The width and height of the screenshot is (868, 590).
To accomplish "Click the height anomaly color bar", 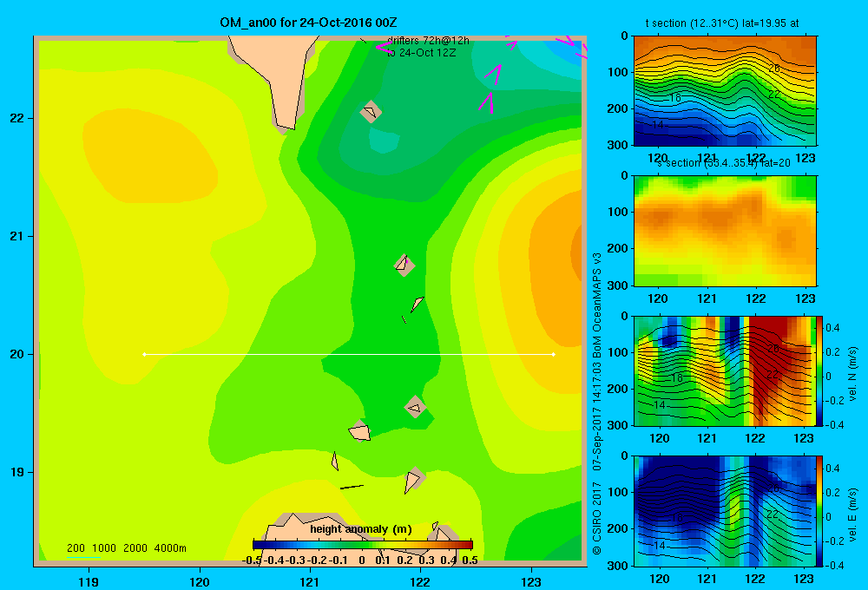I will point(363,545).
